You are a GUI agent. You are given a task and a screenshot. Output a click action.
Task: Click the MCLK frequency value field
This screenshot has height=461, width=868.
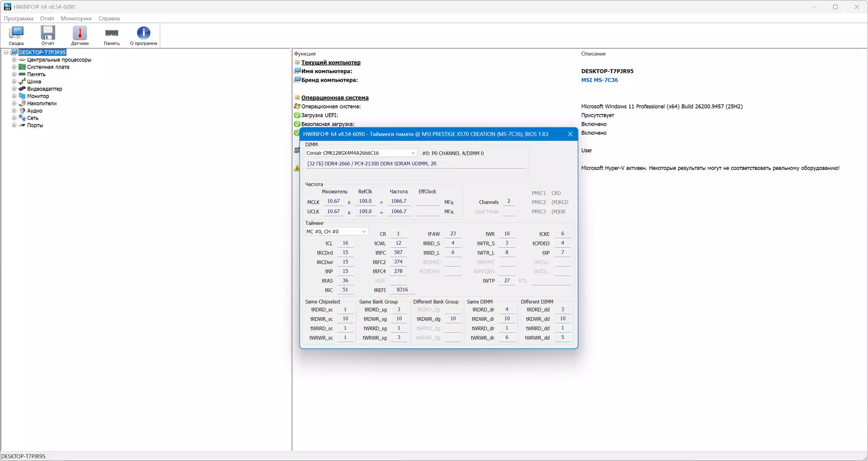tap(399, 201)
